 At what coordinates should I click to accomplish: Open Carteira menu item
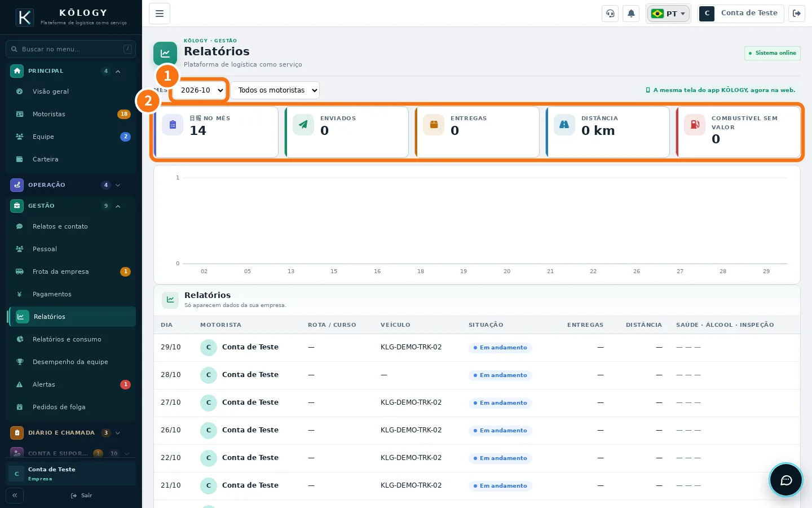click(x=71, y=159)
